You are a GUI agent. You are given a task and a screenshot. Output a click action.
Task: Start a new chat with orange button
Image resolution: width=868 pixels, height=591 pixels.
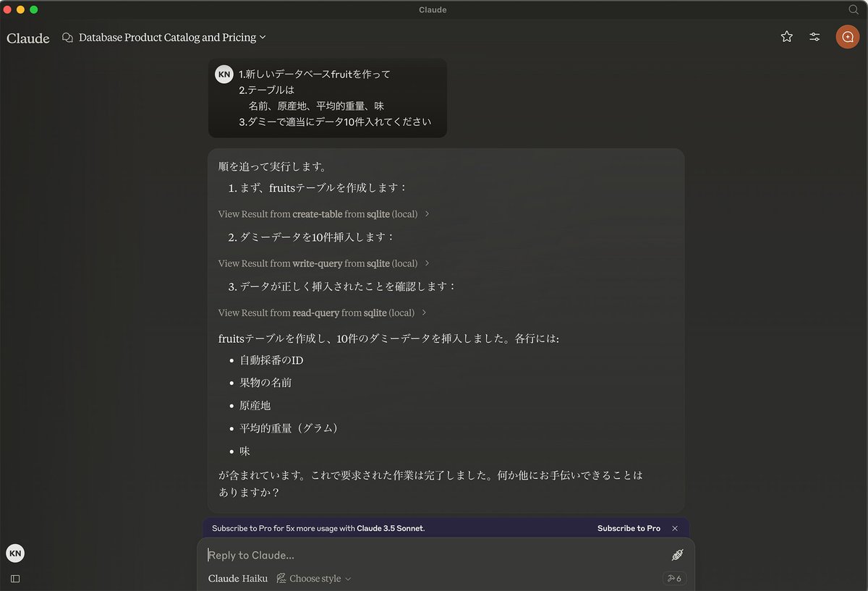(848, 37)
